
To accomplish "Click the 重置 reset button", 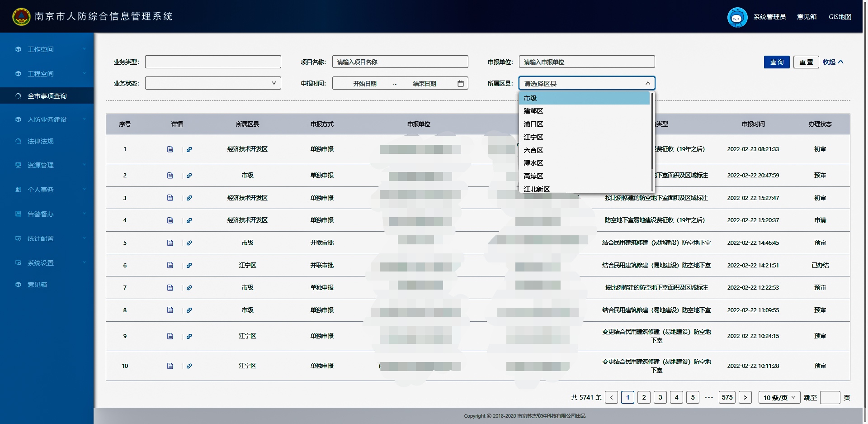I will click(x=806, y=62).
